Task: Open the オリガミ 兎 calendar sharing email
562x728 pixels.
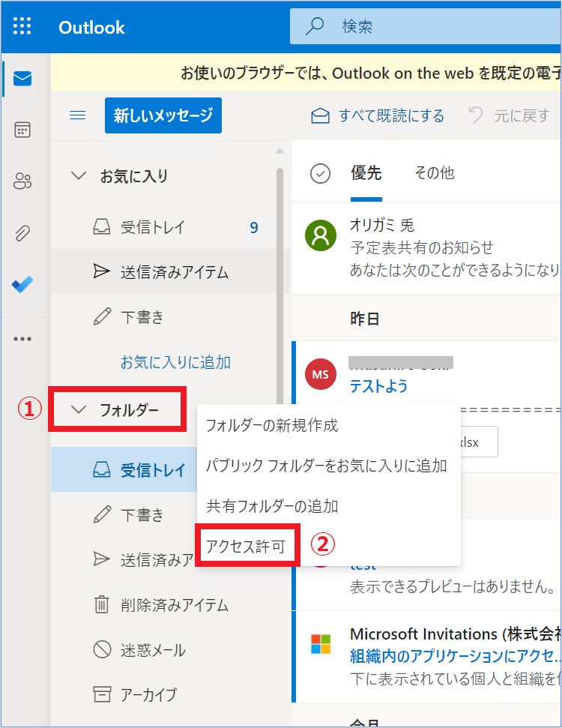Action: pos(426,248)
